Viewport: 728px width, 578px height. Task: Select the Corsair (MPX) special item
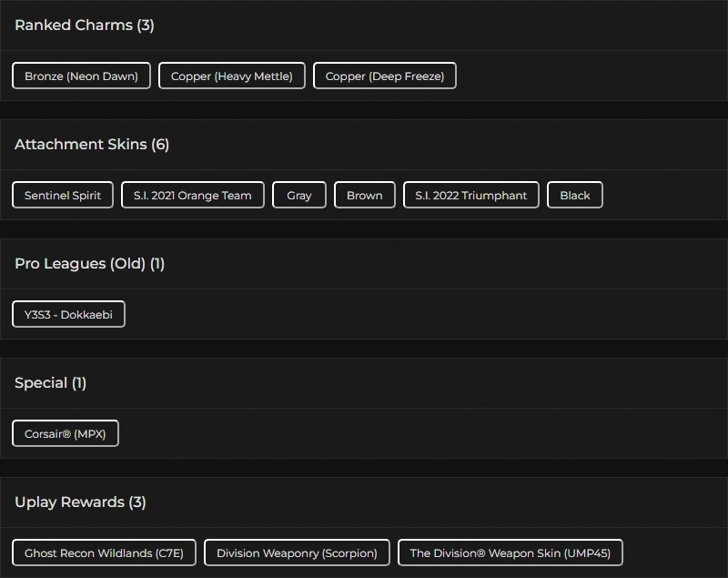pyautogui.click(x=66, y=434)
